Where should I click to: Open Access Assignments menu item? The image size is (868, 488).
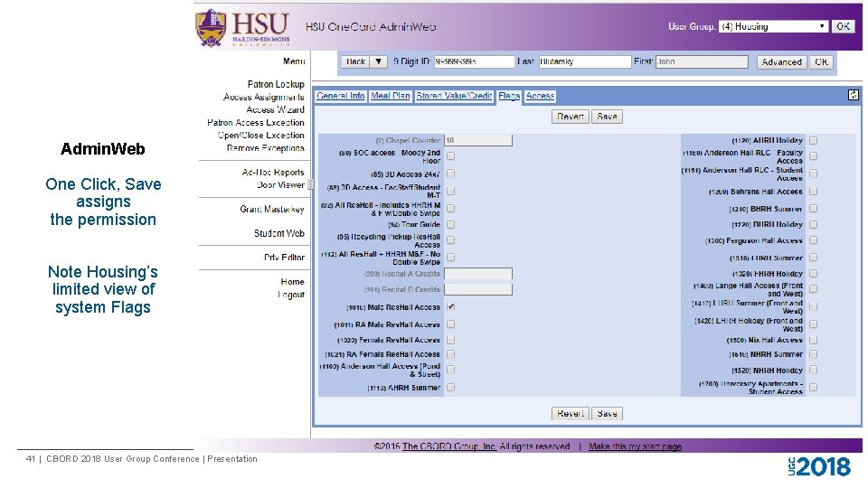coord(263,97)
